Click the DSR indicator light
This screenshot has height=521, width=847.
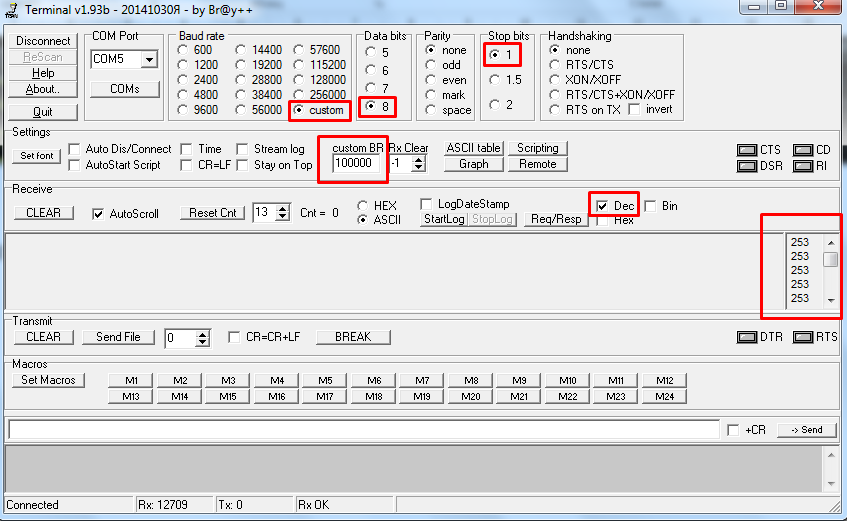click(x=747, y=166)
